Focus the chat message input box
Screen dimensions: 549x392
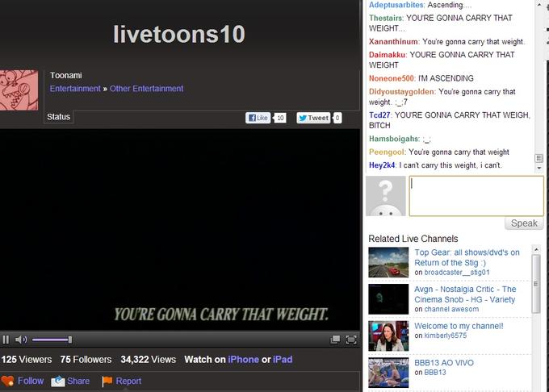(476, 196)
